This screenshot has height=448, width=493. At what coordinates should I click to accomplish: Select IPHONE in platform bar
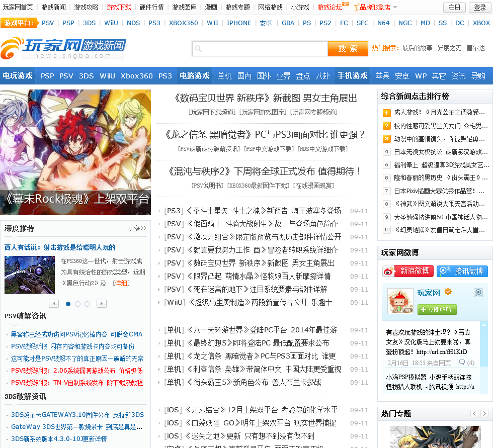[x=239, y=23]
